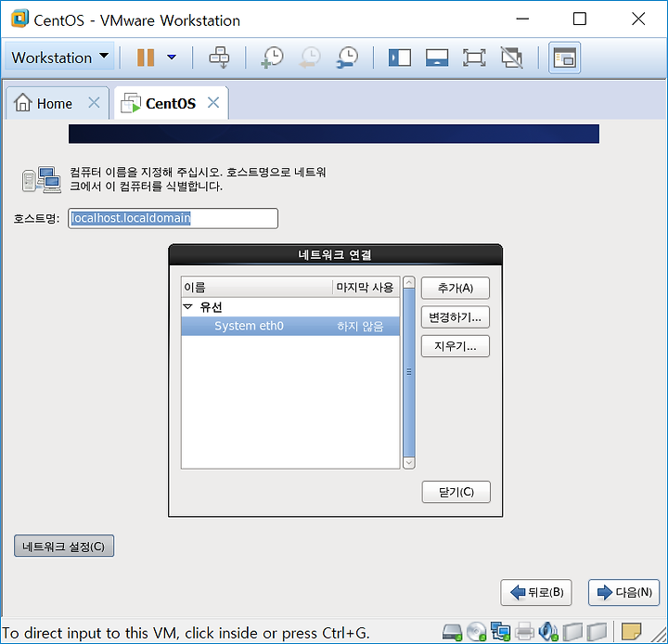The image size is (668, 644).
Task: Click the connection list scroll down arrow
Action: pos(409,462)
